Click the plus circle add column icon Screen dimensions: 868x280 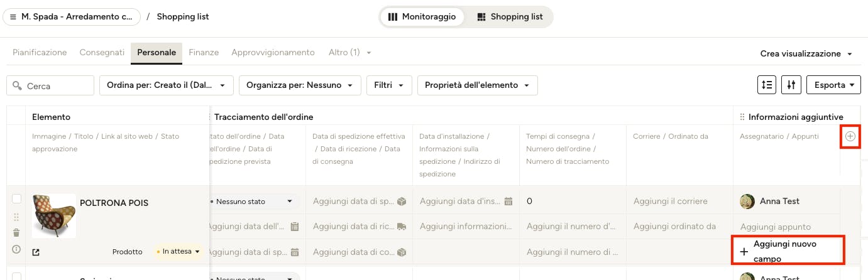tap(850, 136)
